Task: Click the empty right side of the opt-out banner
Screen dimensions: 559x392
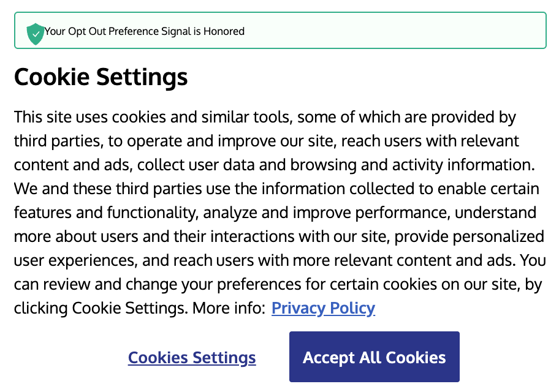Action: pos(398,31)
